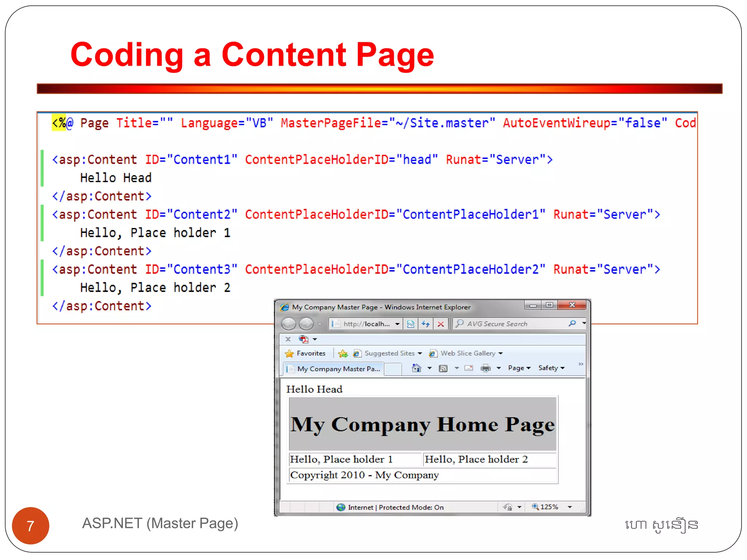Open the Page menu
Image resolution: width=747 pixels, height=560 pixels.
click(x=519, y=368)
